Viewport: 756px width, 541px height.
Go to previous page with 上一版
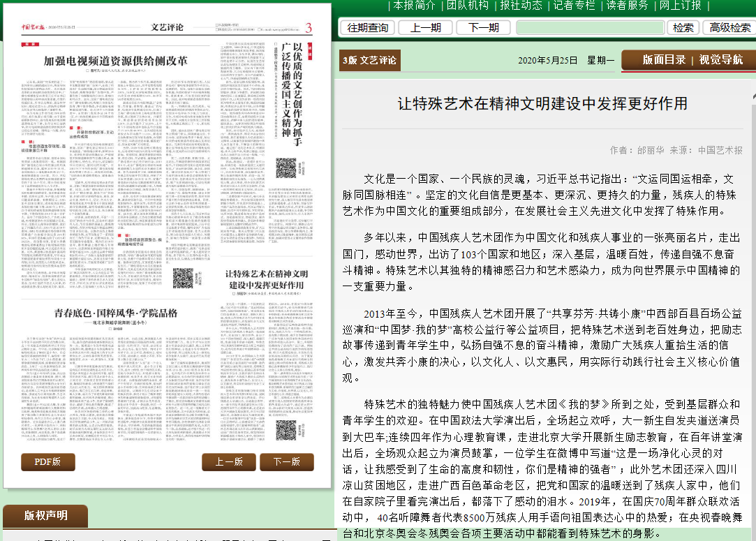click(228, 462)
